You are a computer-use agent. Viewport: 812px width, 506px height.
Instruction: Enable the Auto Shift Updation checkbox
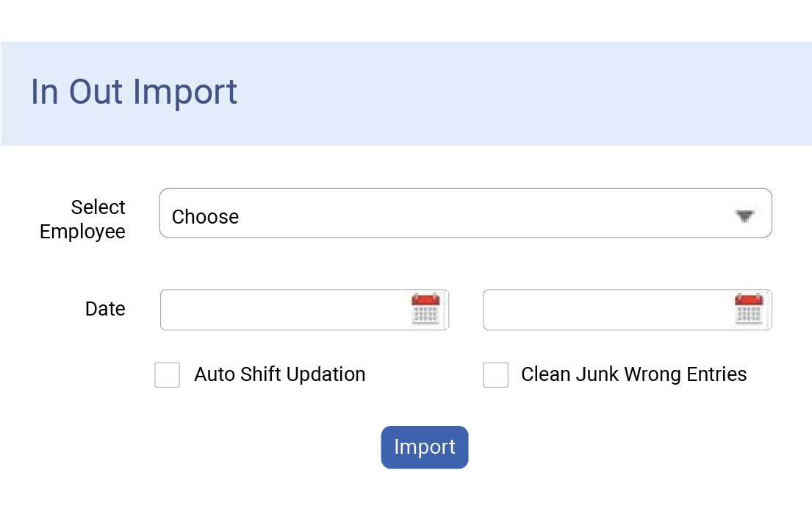[168, 375]
